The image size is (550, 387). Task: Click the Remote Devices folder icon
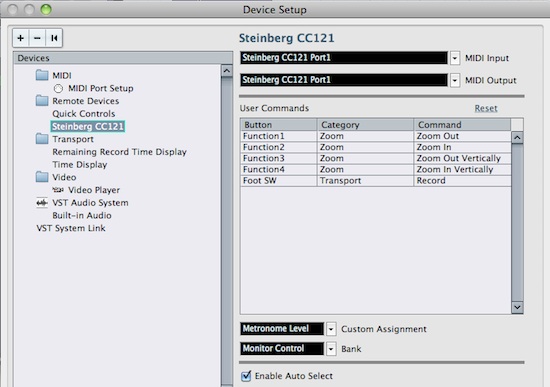click(x=42, y=101)
